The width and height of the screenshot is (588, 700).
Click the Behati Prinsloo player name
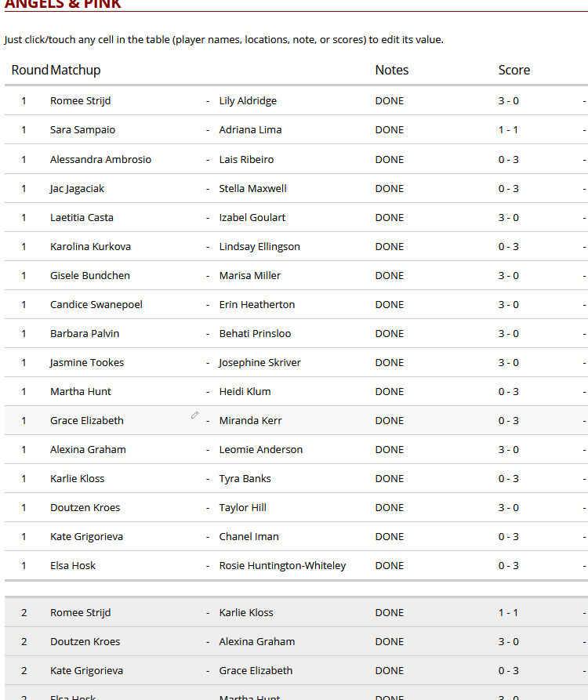255,333
